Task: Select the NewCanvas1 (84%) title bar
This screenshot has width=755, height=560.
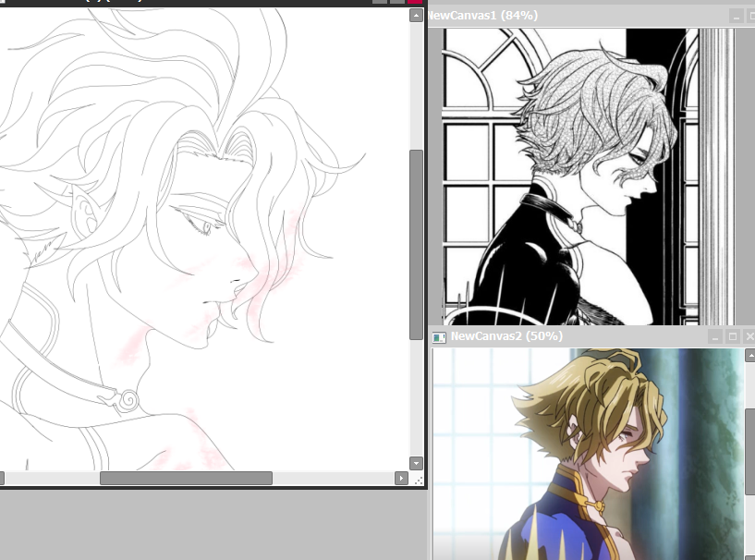Action: click(591, 16)
